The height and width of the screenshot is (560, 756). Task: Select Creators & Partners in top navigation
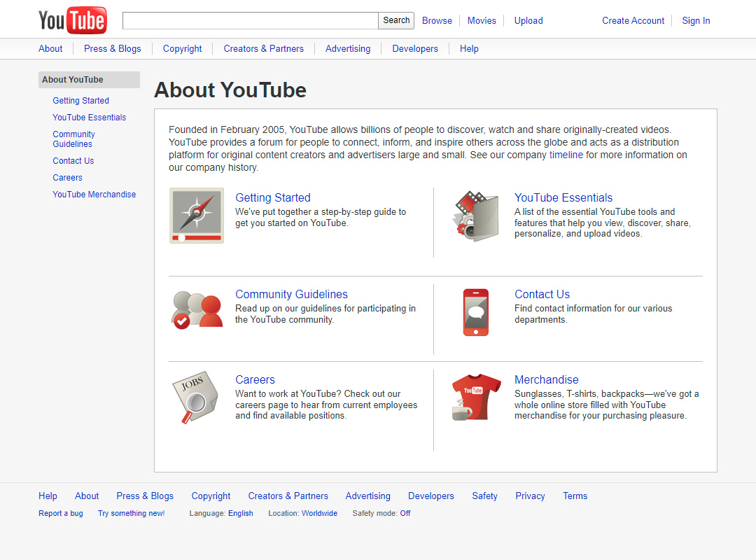264,49
